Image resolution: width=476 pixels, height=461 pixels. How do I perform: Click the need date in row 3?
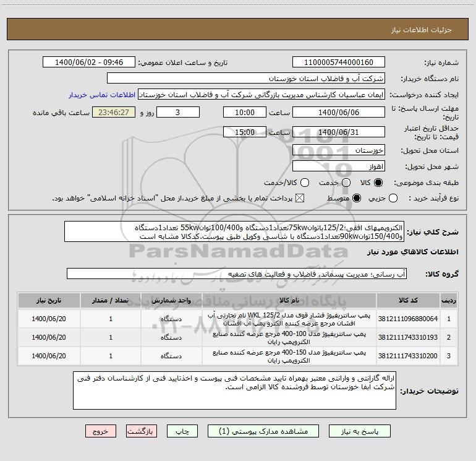49,356
